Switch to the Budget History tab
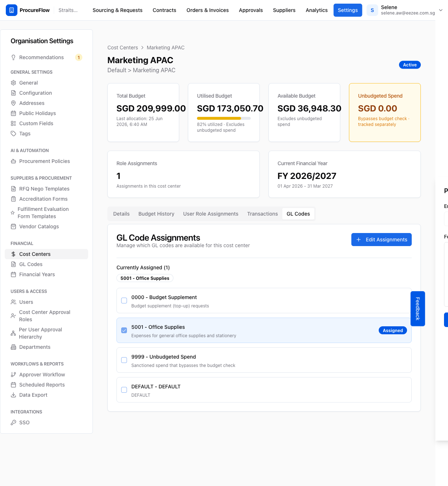 (x=156, y=214)
